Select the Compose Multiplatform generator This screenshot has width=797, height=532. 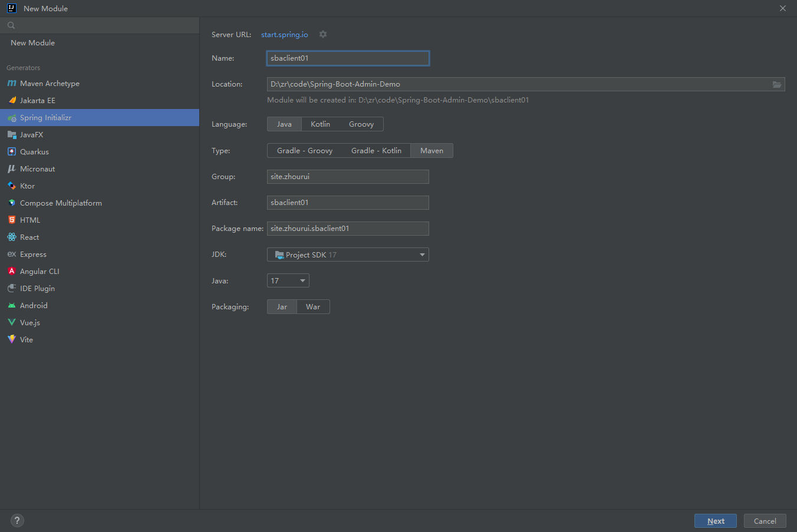pos(100,203)
